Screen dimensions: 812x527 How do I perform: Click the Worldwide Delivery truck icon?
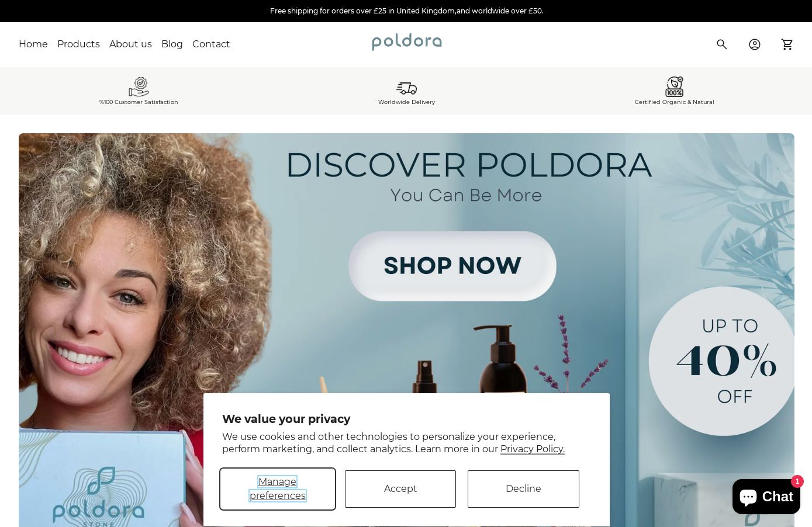[x=406, y=88]
